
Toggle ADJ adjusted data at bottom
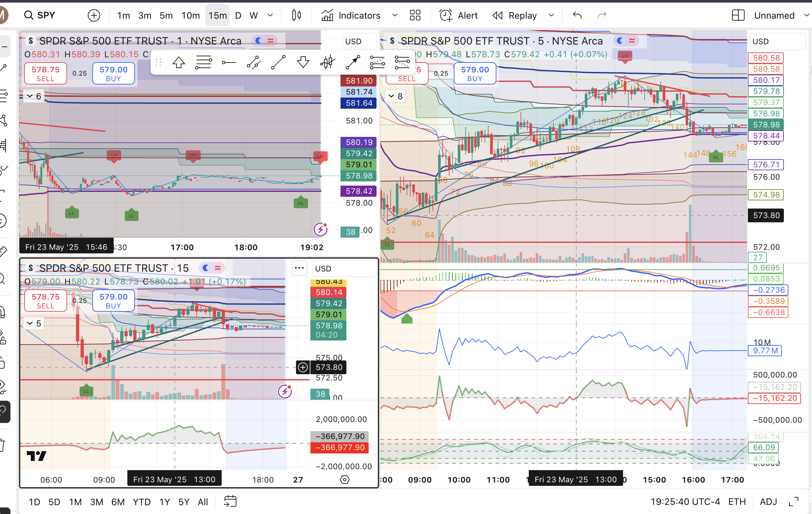click(x=768, y=502)
